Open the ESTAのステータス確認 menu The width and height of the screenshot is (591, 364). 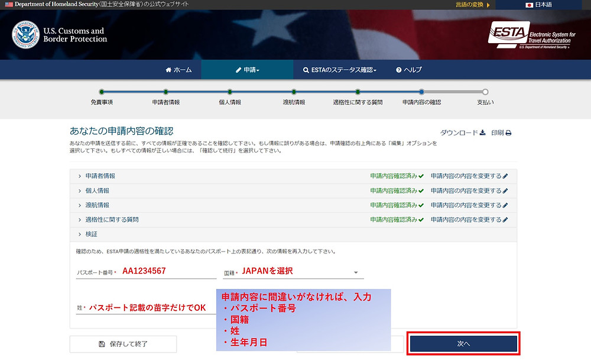coord(340,70)
